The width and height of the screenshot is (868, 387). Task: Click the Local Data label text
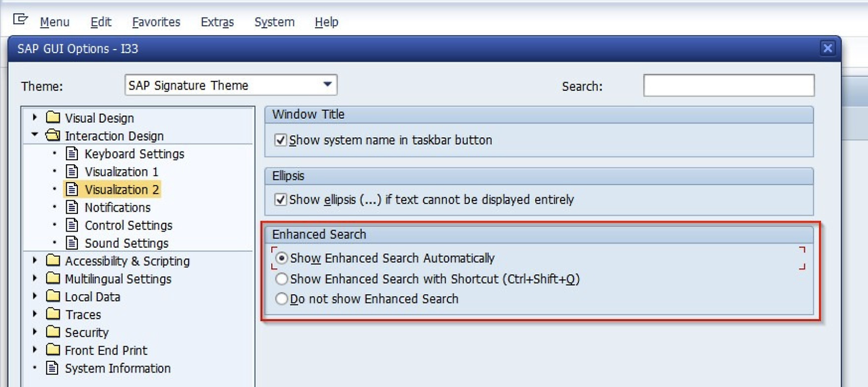point(92,297)
